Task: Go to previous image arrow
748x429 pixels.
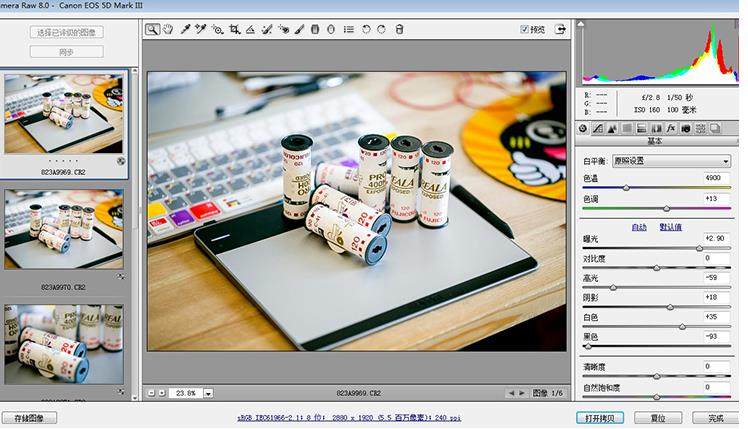Action: click(511, 393)
